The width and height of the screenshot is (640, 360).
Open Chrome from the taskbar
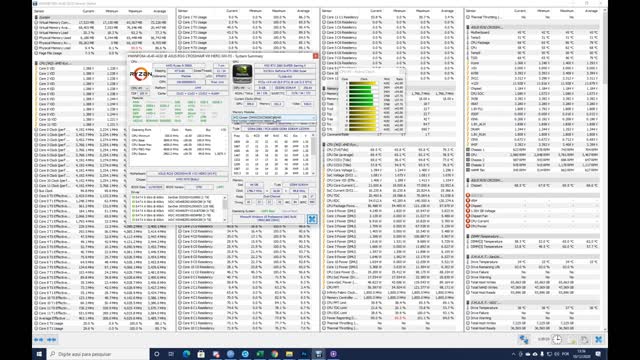pos(275,354)
